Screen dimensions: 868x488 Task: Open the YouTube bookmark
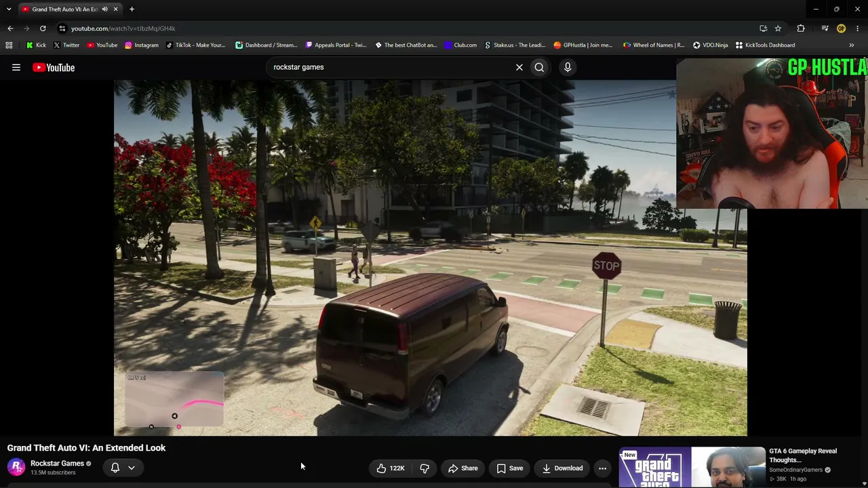tap(102, 45)
